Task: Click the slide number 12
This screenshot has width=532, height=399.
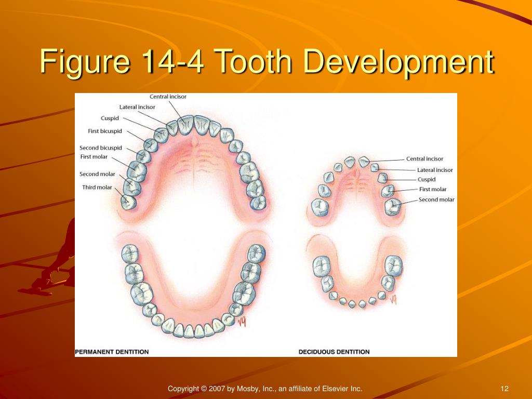Action: (504, 389)
